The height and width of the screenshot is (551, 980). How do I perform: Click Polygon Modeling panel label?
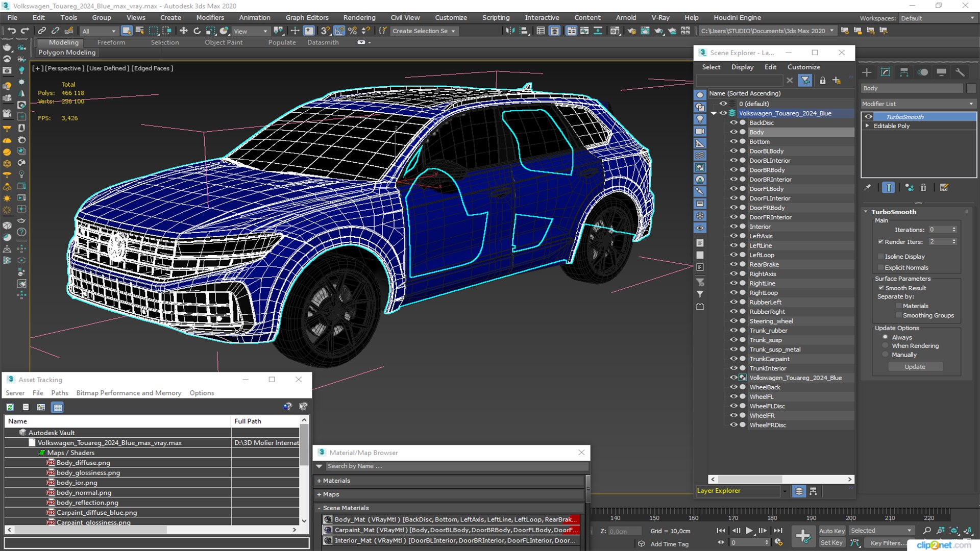coord(67,53)
